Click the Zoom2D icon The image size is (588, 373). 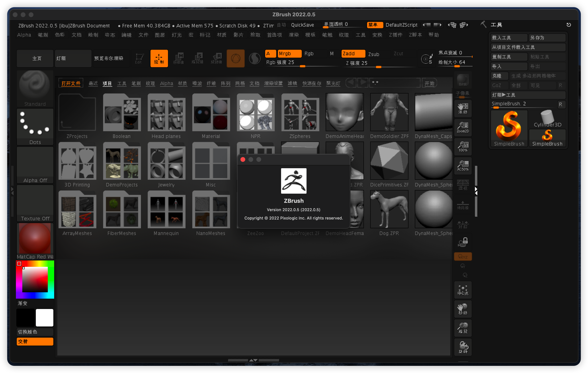coord(463,128)
